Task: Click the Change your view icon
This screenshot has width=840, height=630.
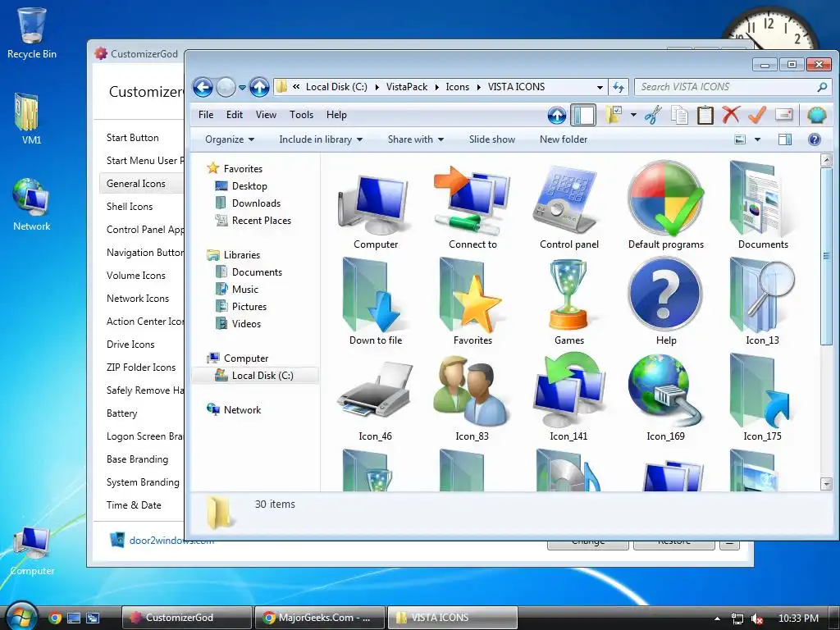Action: pyautogui.click(x=740, y=139)
